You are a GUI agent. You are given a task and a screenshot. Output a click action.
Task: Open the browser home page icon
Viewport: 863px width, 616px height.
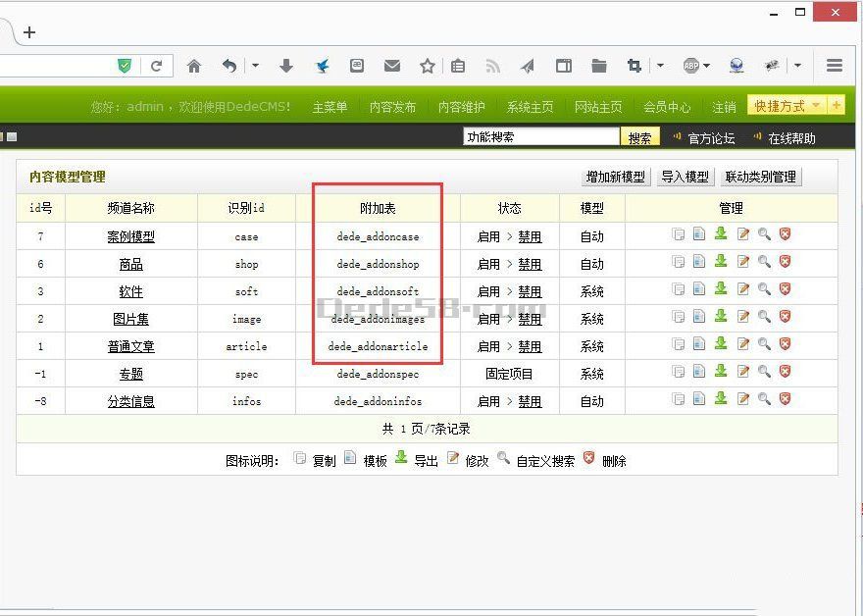(x=194, y=66)
